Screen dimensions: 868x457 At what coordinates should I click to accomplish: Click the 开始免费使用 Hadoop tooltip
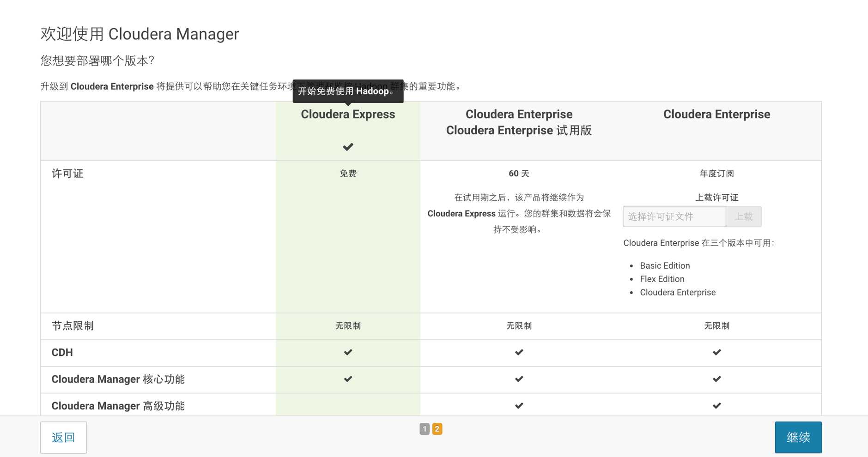coord(348,91)
